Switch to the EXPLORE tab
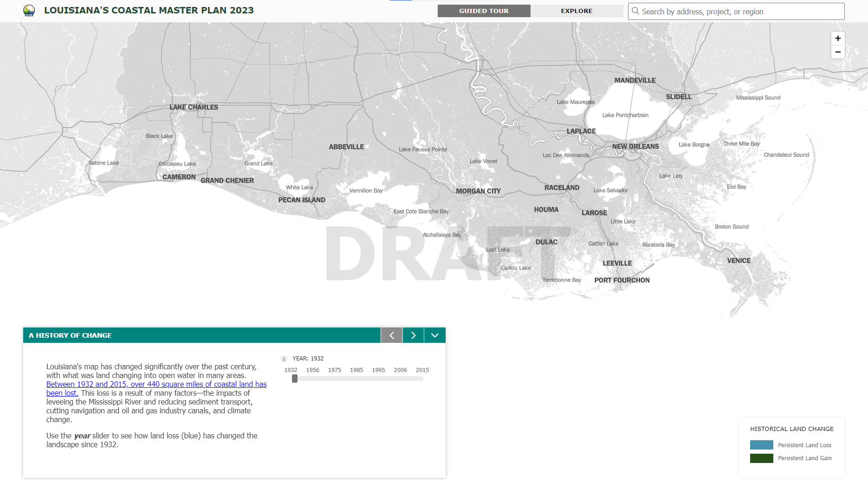Image resolution: width=868 pixels, height=501 pixels. 576,11
